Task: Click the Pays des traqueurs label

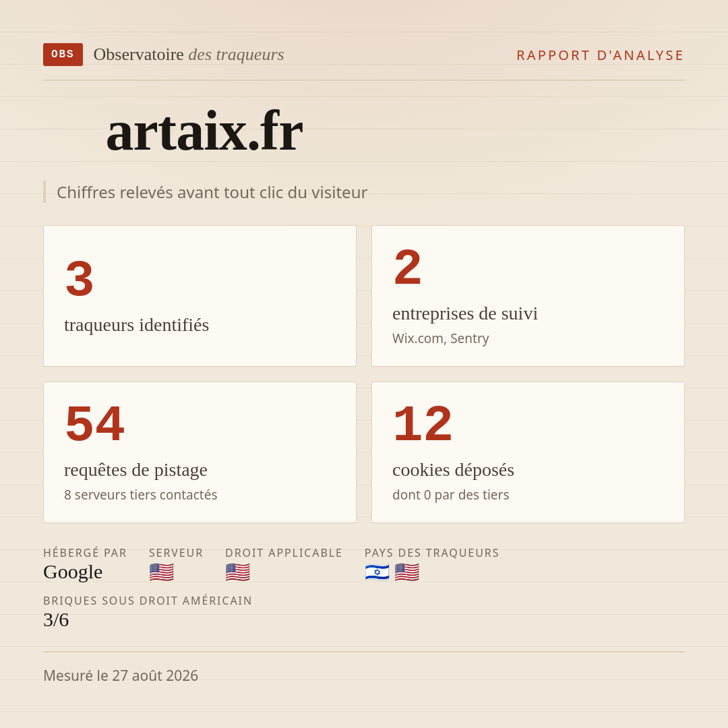Action: click(x=432, y=553)
